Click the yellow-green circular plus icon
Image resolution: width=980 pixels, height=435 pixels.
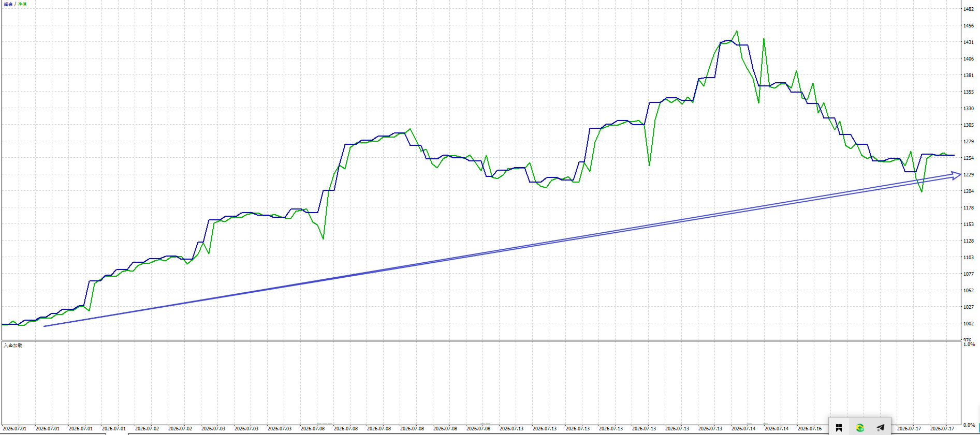(860, 428)
